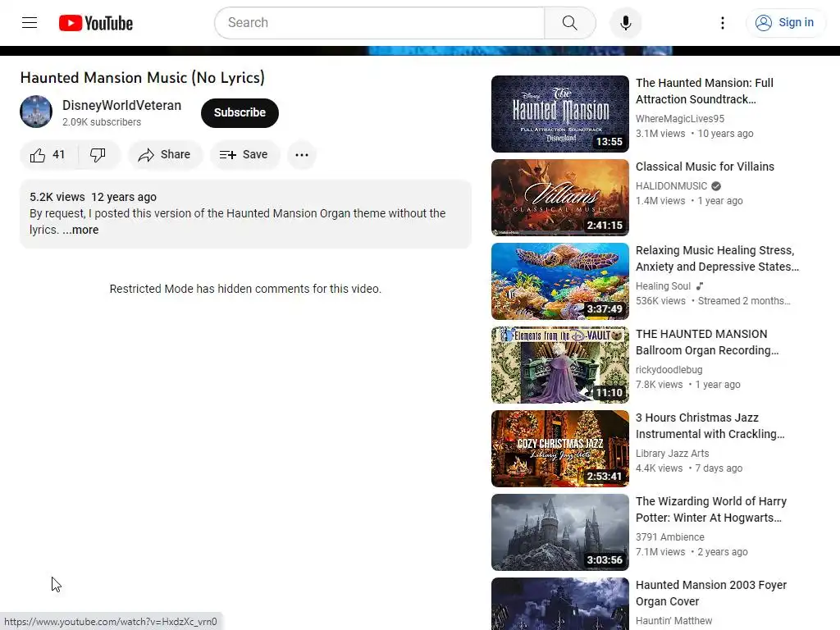Open Ballroom Organ Recording thumbnail

pos(559,365)
